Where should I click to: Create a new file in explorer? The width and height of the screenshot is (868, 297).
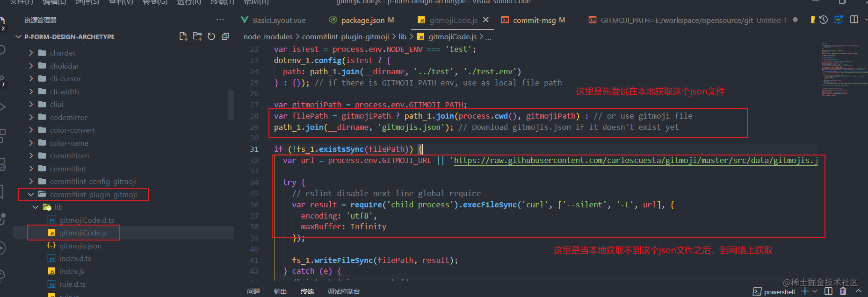[x=183, y=36]
